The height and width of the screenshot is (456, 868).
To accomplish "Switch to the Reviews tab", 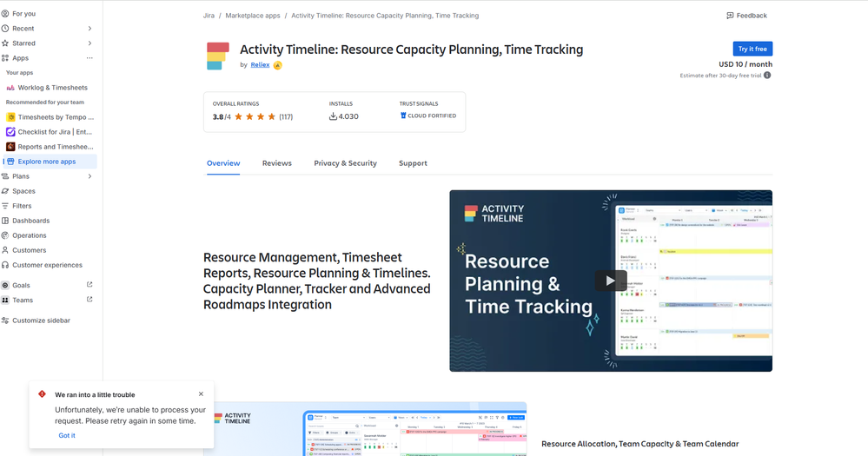I will (277, 163).
